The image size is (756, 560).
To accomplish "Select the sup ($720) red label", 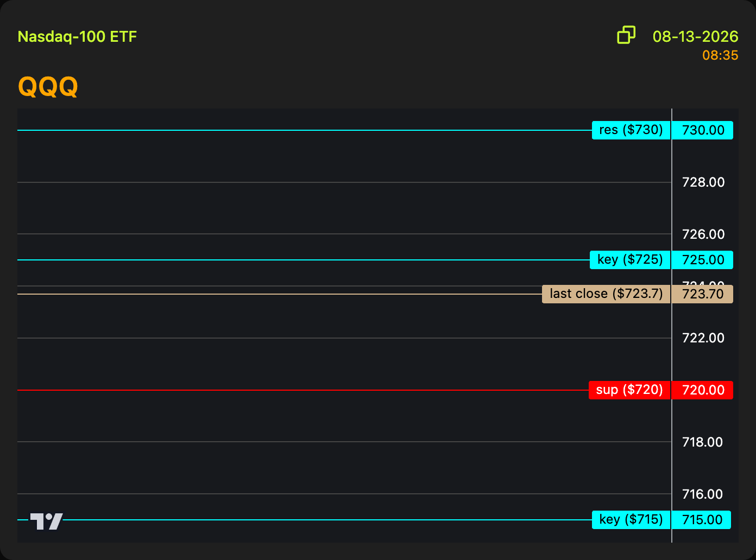I will (x=629, y=390).
